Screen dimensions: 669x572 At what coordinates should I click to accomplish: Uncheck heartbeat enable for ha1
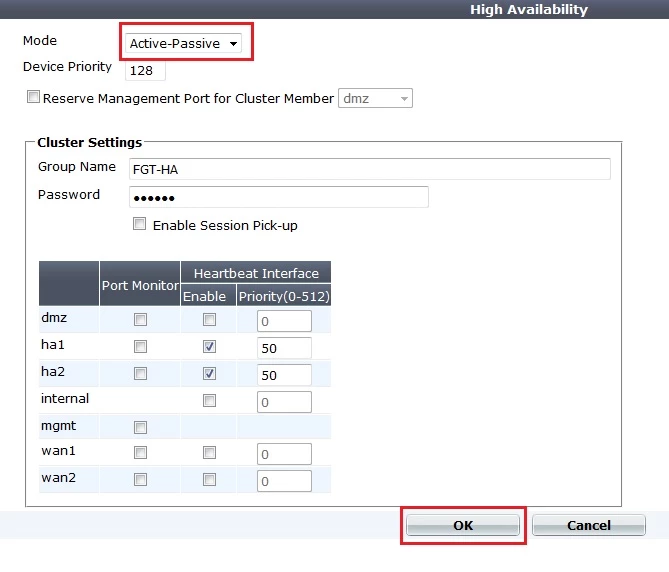209,346
